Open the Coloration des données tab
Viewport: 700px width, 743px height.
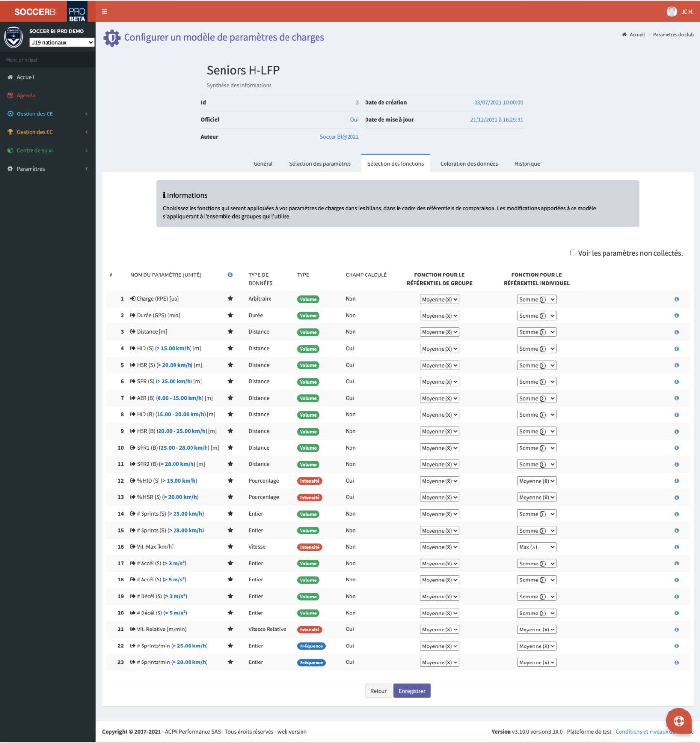coord(469,164)
